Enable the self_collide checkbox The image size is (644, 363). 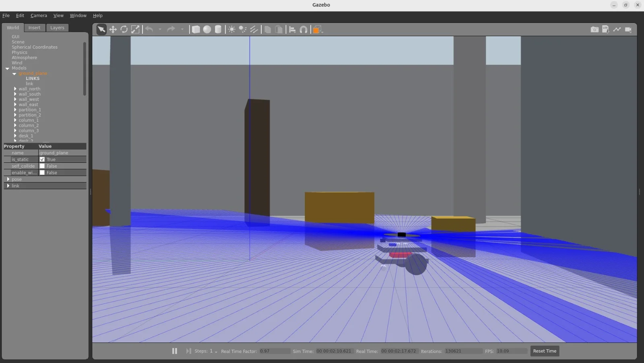(42, 166)
